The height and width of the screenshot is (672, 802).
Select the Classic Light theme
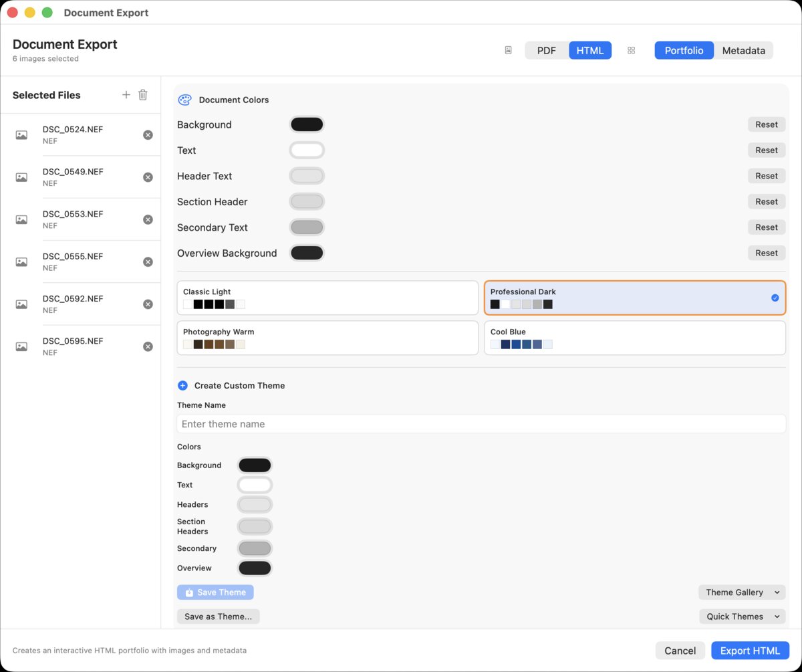(327, 298)
